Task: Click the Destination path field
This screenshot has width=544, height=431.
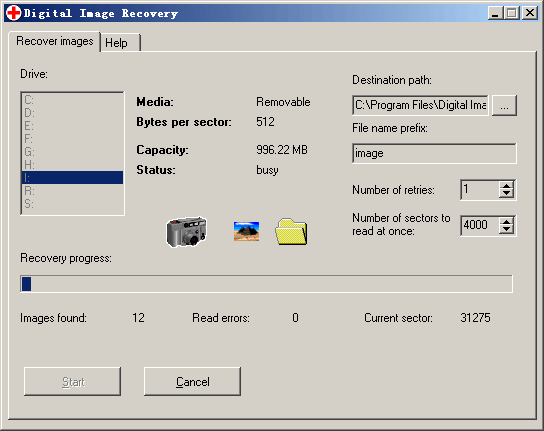Action: coord(420,105)
